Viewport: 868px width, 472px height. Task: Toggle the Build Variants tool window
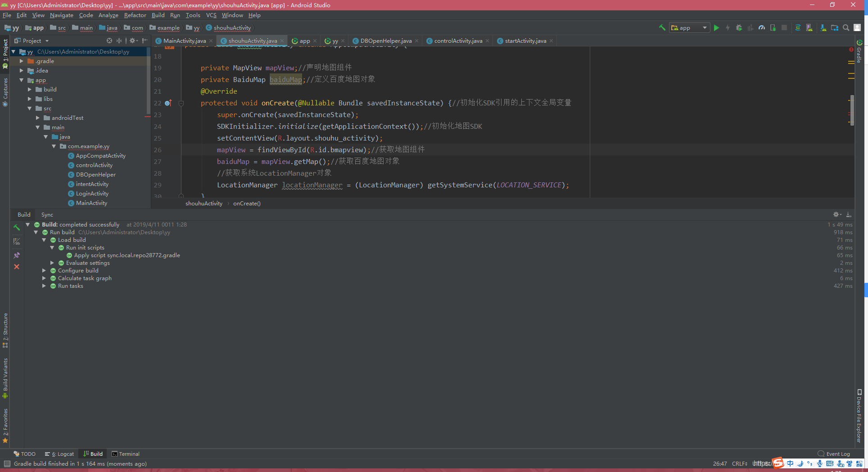(x=5, y=378)
